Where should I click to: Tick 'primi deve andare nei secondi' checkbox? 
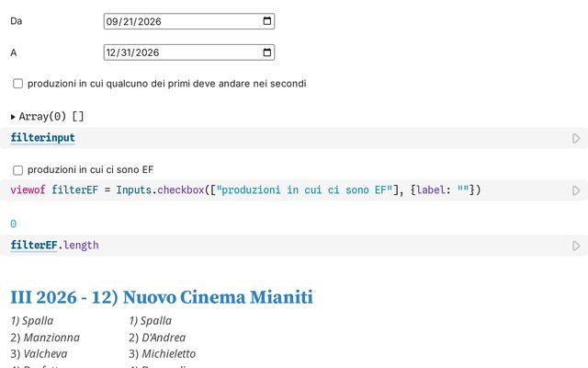pyautogui.click(x=18, y=84)
